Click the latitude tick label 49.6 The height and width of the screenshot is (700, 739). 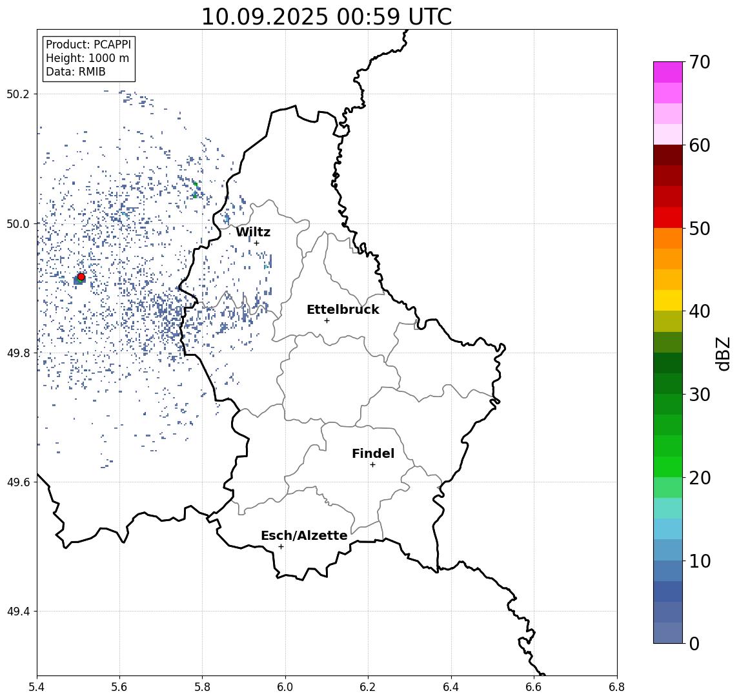[x=18, y=482]
